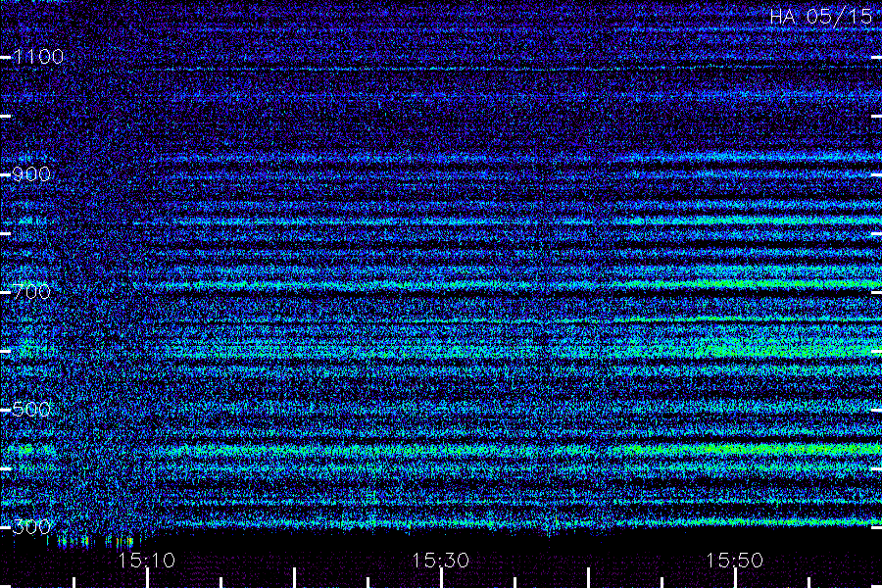The image size is (882, 588).
Task: Click the 300 frequency axis label
Action: tap(31, 527)
